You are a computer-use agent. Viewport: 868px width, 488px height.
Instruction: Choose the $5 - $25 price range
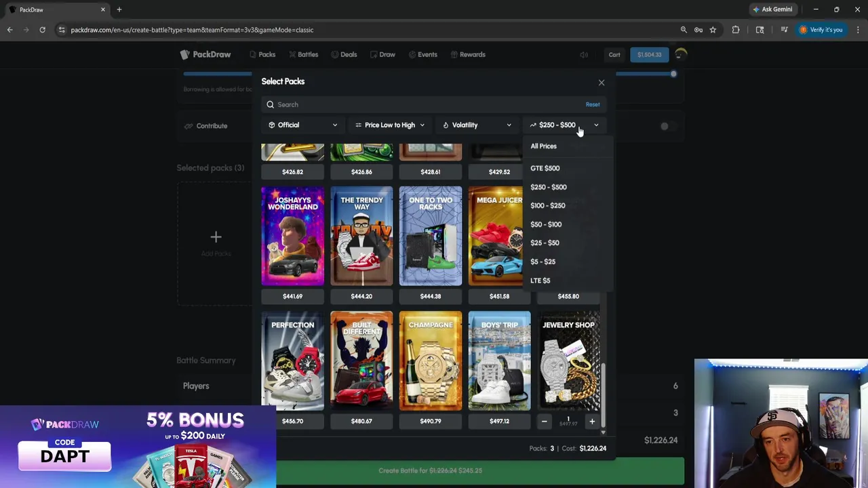[542, 262]
